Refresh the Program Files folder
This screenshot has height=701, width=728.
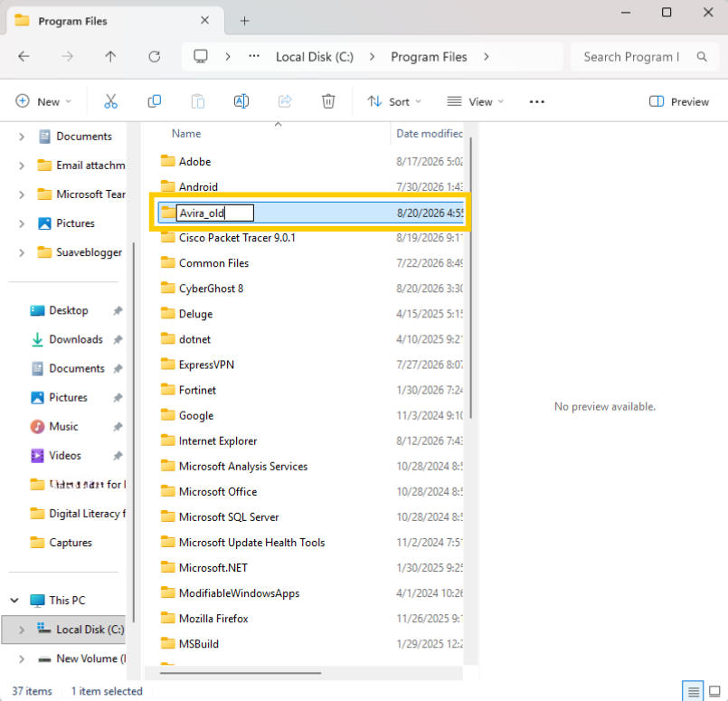click(x=154, y=57)
